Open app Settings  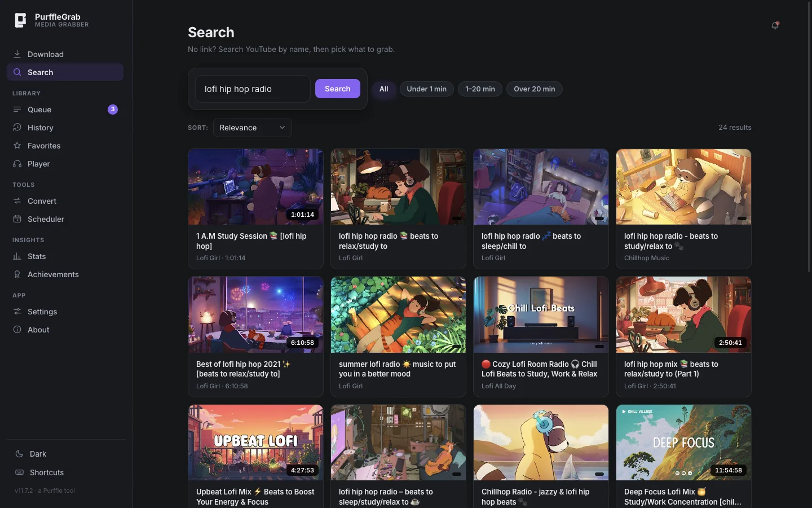[x=65, y=312]
